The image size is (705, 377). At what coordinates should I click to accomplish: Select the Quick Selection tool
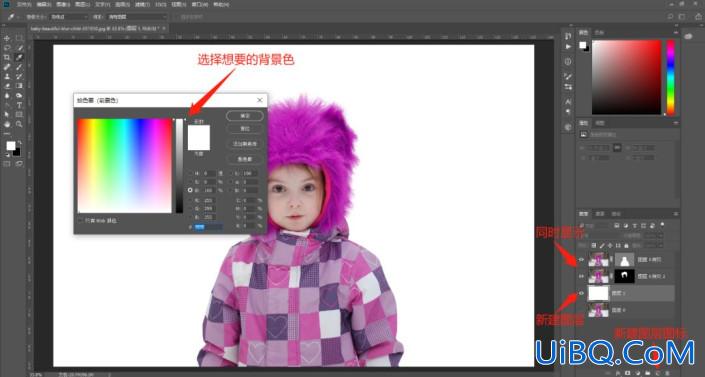pyautogui.click(x=19, y=48)
